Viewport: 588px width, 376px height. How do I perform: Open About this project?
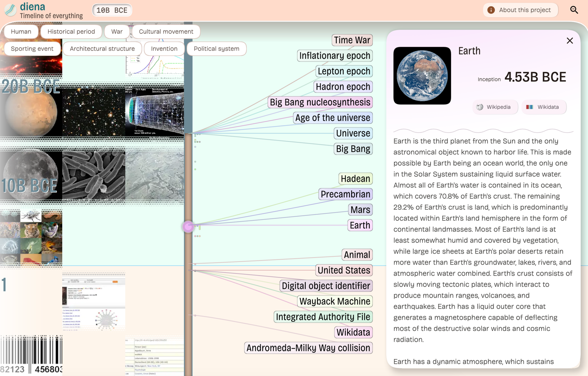coord(520,10)
